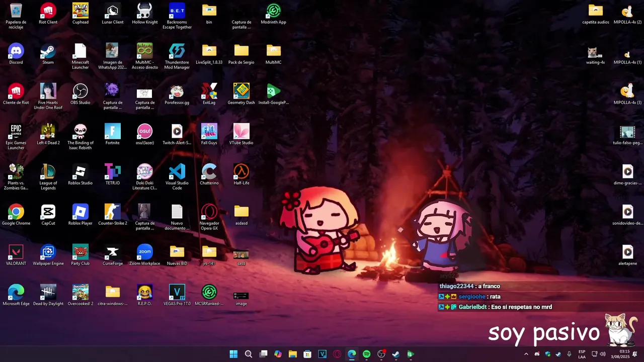
Task: Select the Chatterino icon
Action: tap(209, 174)
